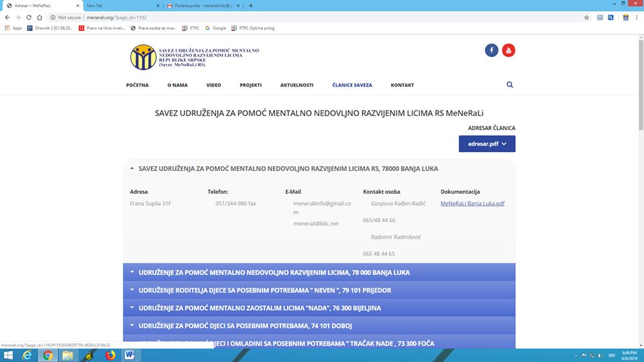Open Chrome three-dot menu
The image size is (644, 362).
[x=637, y=17]
